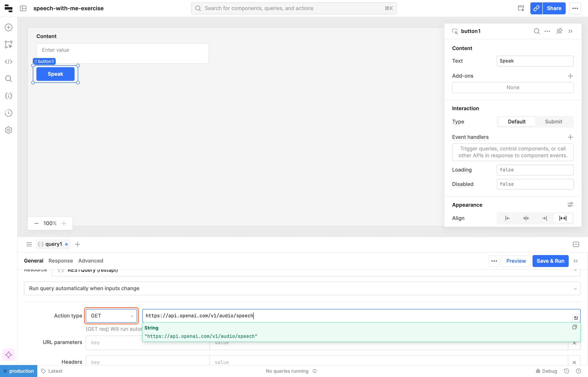Click the preview app icon beside Share
This screenshot has width=588, height=377.
tap(521, 8)
